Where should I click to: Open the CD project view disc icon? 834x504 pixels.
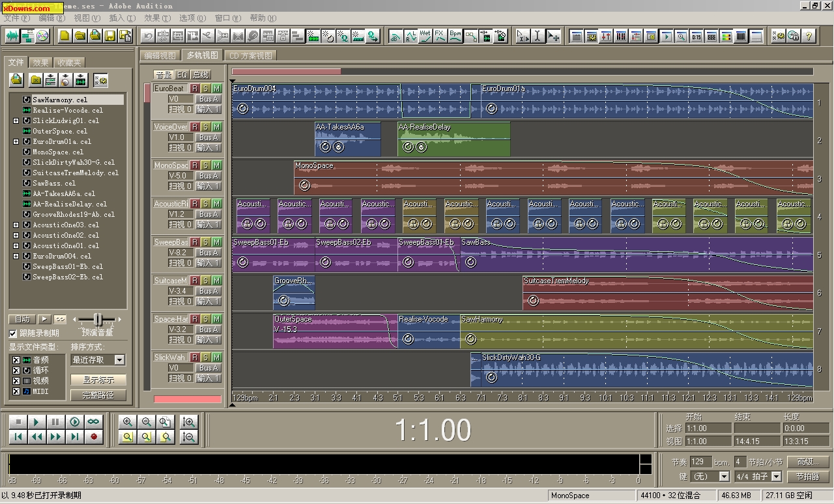click(43, 36)
